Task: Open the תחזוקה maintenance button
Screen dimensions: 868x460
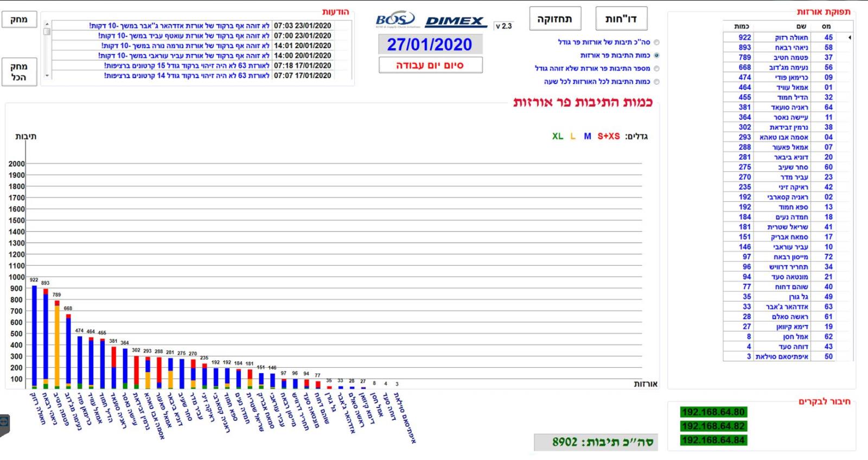Action: (554, 19)
